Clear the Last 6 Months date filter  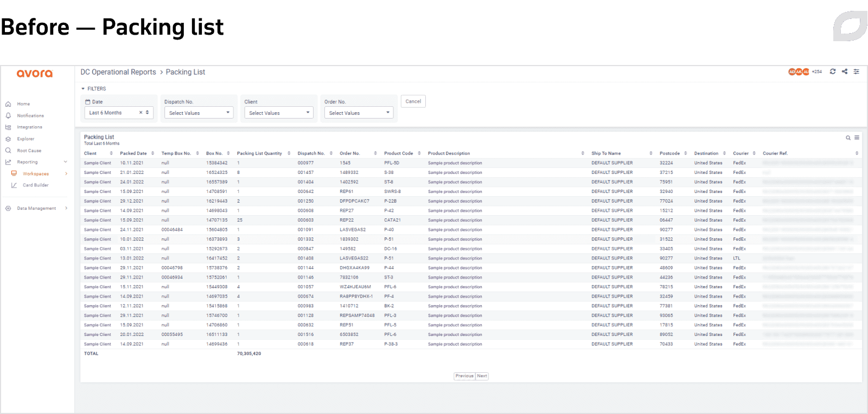(141, 113)
